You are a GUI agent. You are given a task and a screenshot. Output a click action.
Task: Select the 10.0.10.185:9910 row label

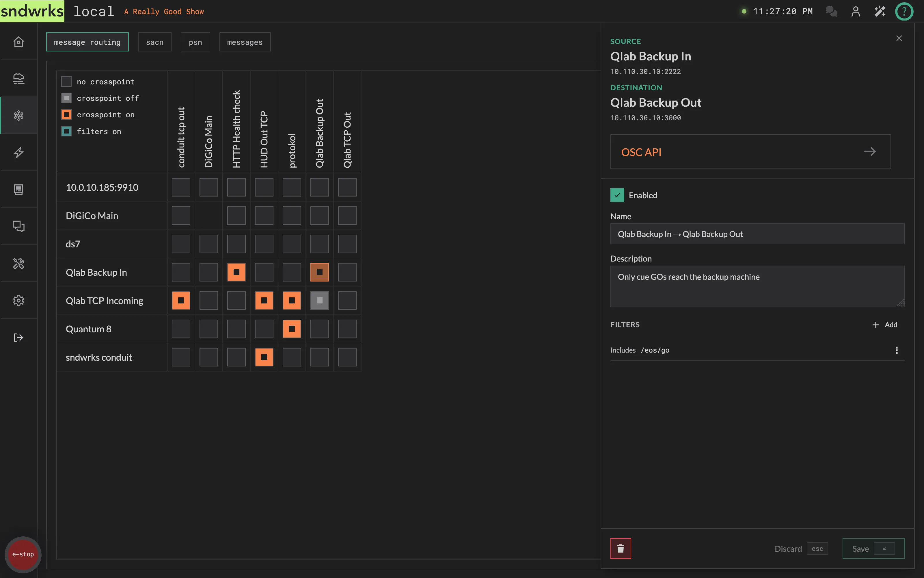102,187
